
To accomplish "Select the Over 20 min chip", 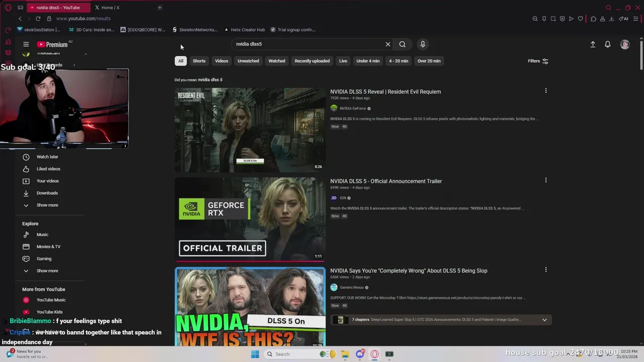I will (x=429, y=61).
